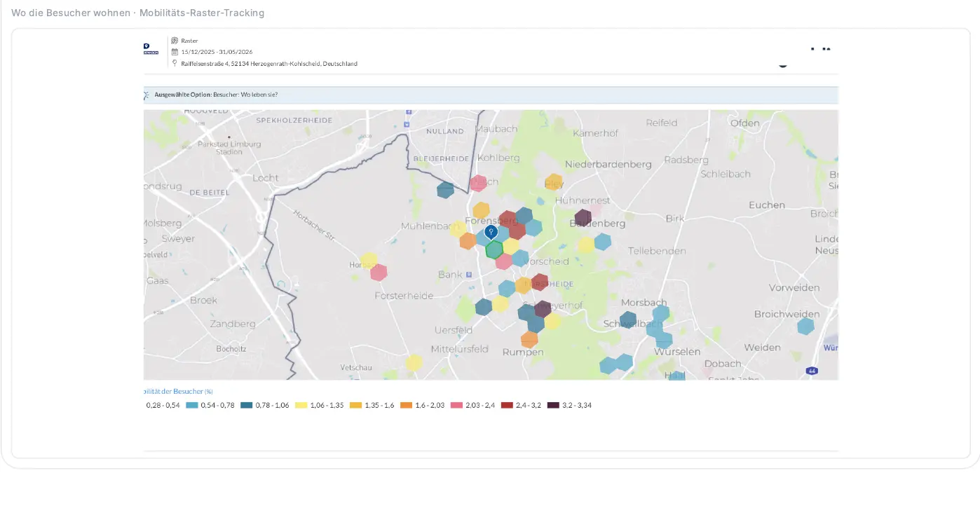Click the 0,28 - 0,54 legend label

(x=163, y=405)
